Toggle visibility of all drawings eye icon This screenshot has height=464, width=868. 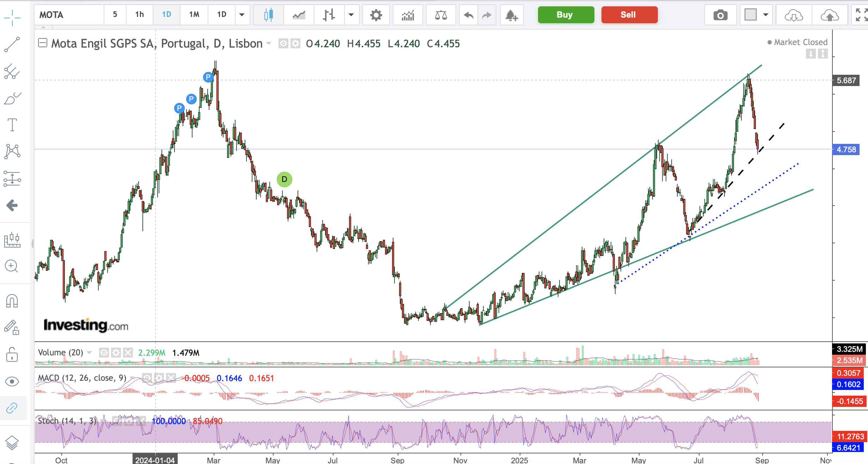tap(12, 381)
